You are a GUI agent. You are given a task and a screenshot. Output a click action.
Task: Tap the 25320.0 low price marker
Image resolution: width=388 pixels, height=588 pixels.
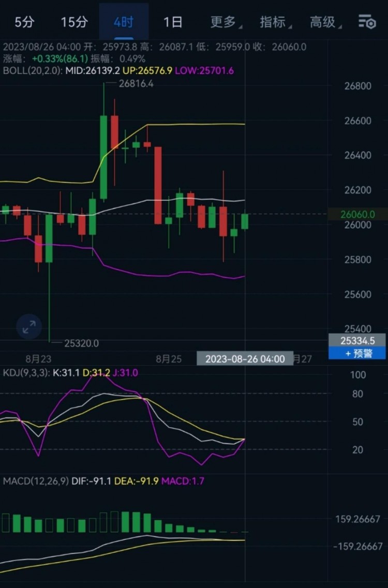81,343
